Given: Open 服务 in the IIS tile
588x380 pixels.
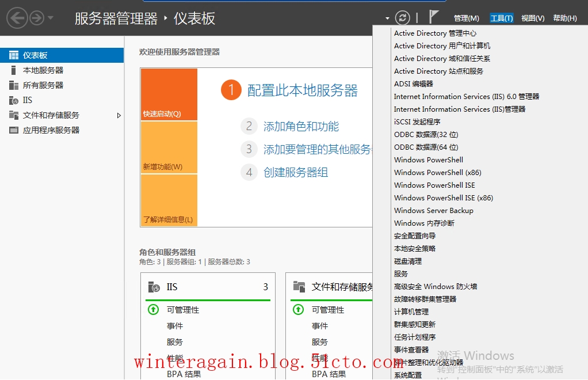Looking at the screenshot, I should tap(175, 342).
